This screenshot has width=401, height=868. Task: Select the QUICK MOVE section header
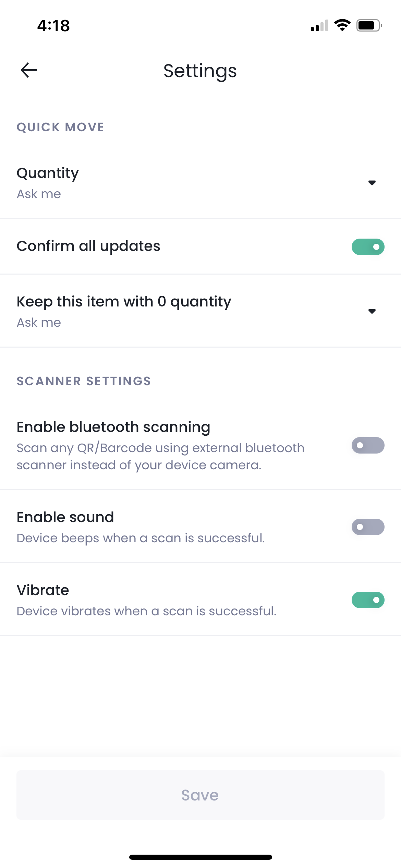coord(60,127)
